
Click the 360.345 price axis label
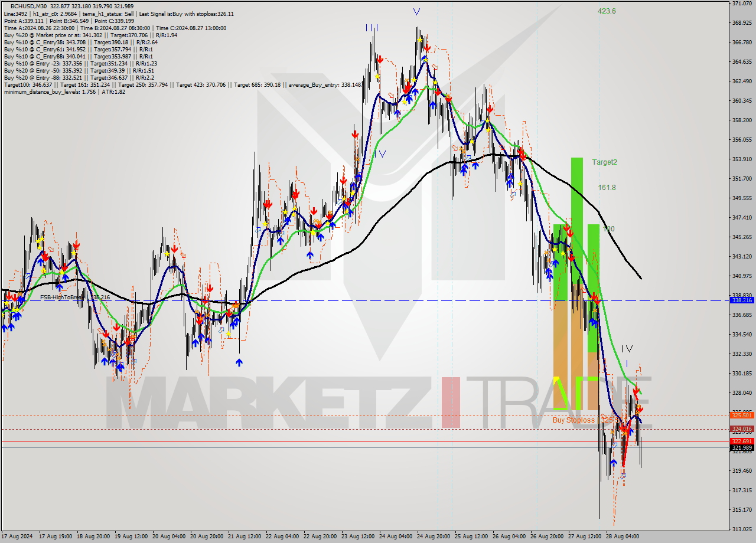pyautogui.click(x=742, y=101)
